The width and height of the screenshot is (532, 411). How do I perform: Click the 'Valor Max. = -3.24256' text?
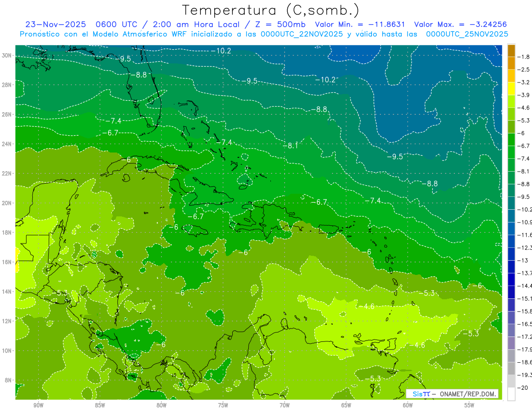pyautogui.click(x=460, y=24)
